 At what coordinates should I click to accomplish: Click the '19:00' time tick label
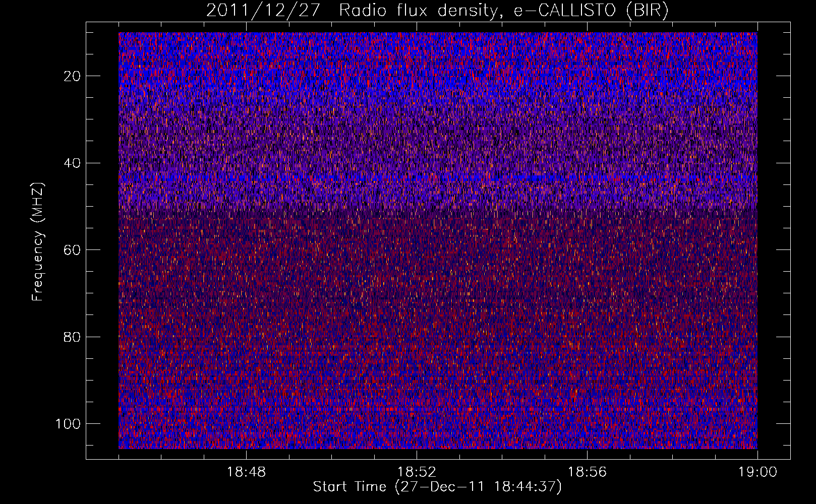(x=757, y=473)
